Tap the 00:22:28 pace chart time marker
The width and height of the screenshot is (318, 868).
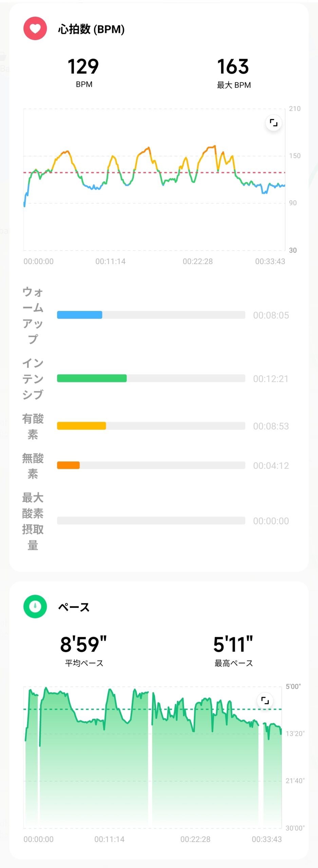[x=195, y=839]
